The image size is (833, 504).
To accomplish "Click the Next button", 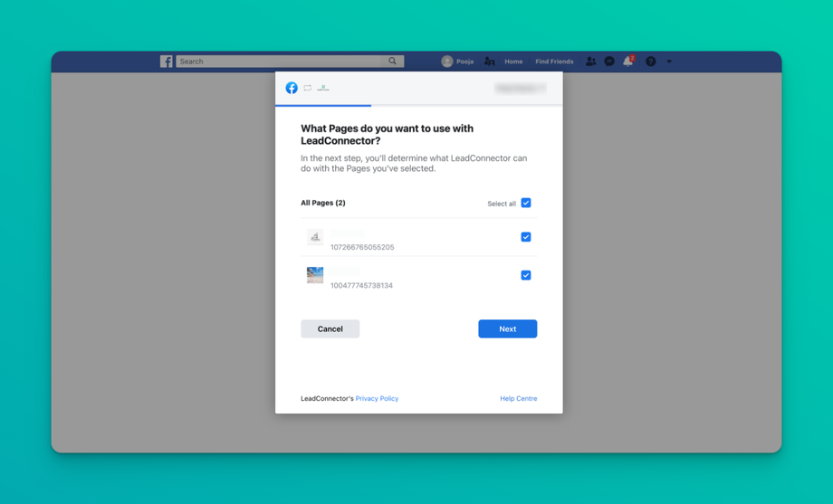I will 507,328.
